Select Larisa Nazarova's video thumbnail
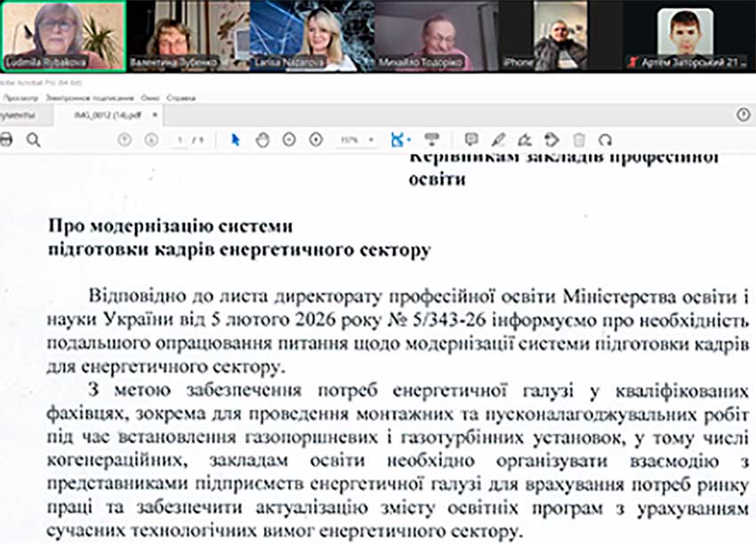Viewport: 756px width, 544px height. pos(311,36)
